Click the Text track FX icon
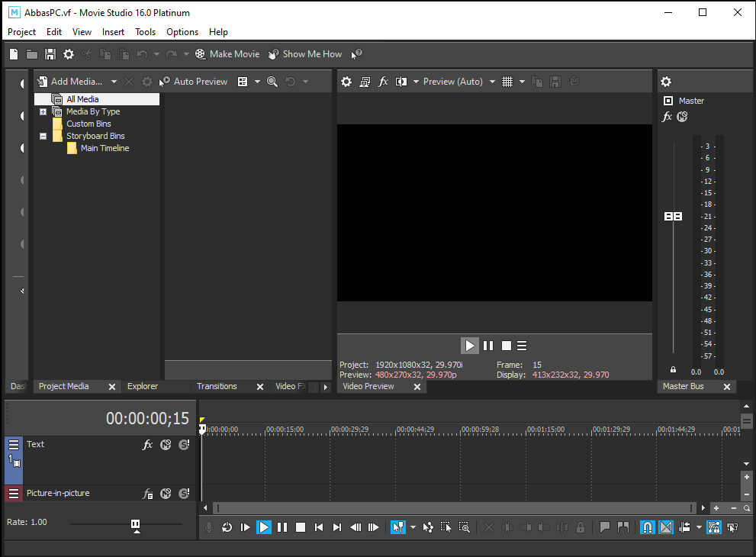Viewport: 756px width, 557px height. [x=147, y=445]
